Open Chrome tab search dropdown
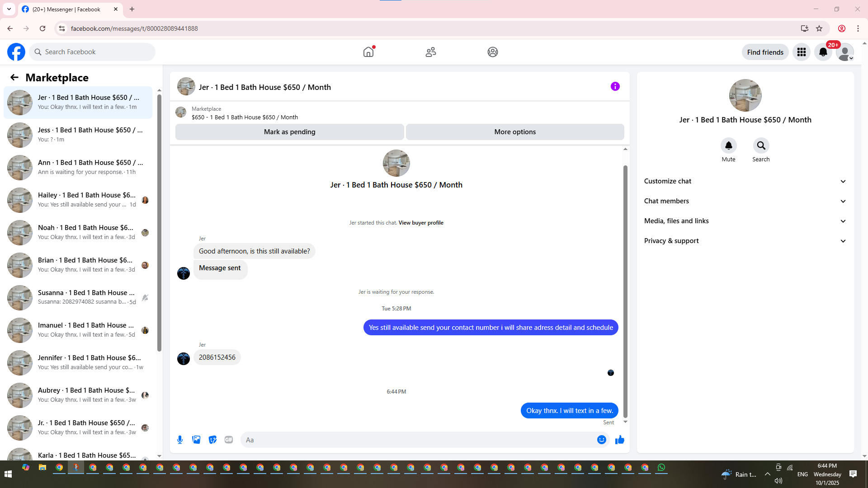The image size is (868, 488). 9,9
